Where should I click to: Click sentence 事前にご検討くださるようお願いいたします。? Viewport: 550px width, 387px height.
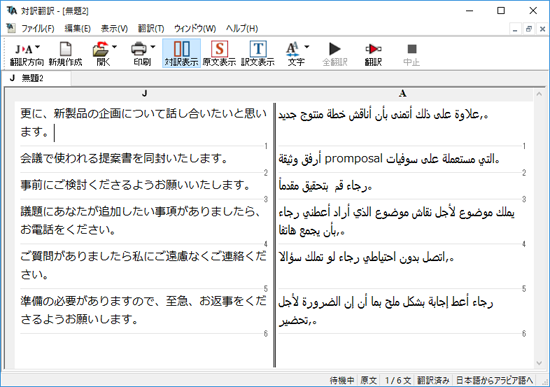135,185
